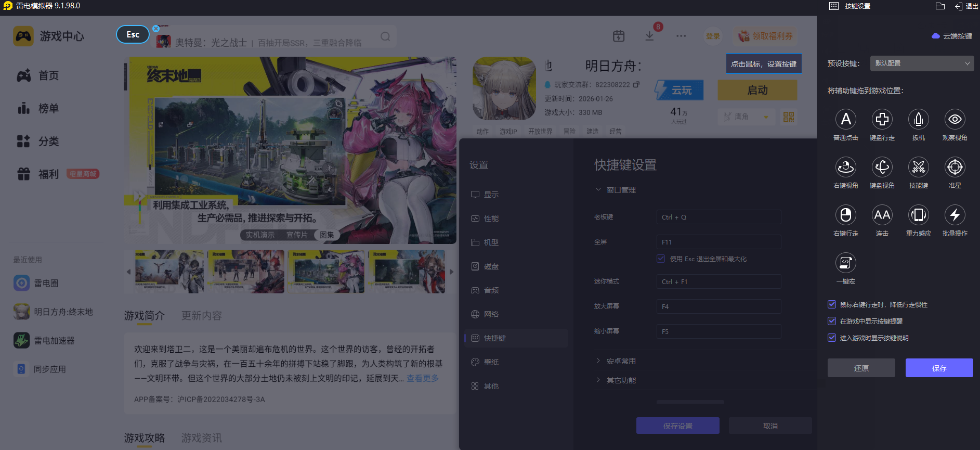The image size is (980, 450).
Task: Select the 一键宏 macro icon
Action: [846, 263]
